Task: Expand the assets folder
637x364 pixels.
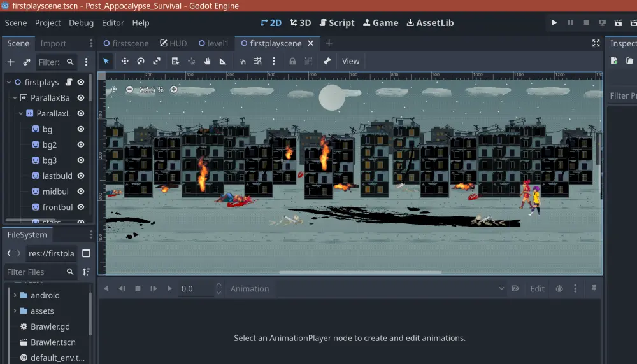Action: click(x=15, y=311)
